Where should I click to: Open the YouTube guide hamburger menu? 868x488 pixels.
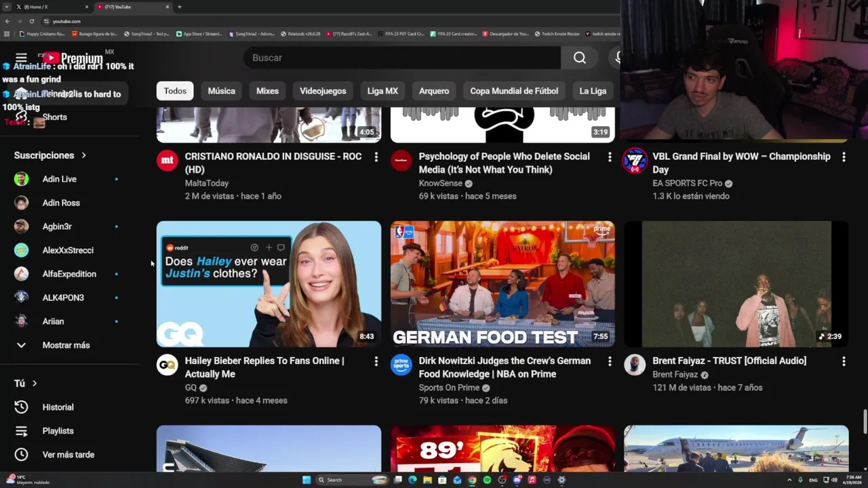[x=21, y=58]
